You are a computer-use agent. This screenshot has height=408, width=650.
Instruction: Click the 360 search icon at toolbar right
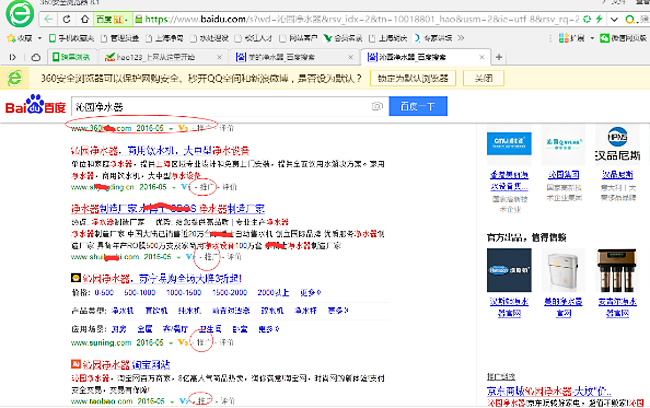(x=630, y=19)
